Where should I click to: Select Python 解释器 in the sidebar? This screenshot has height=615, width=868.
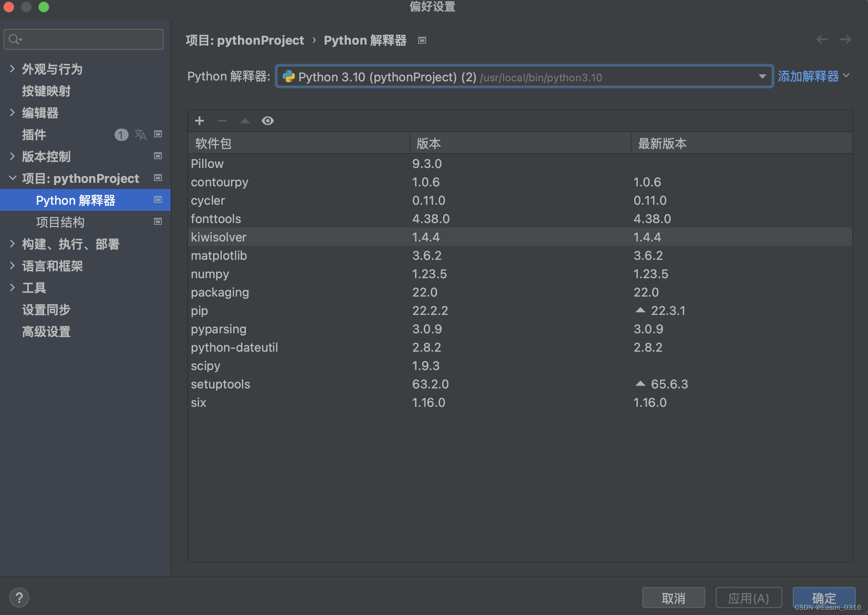coord(85,200)
